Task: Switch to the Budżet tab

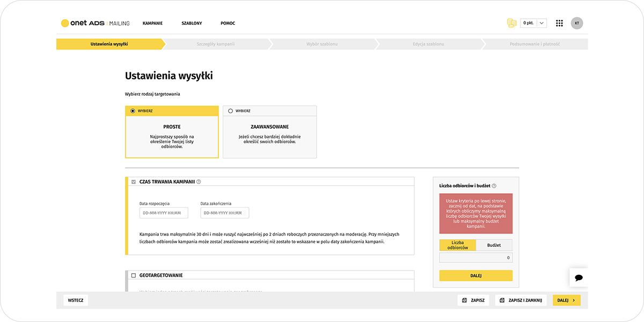Action: click(x=494, y=245)
